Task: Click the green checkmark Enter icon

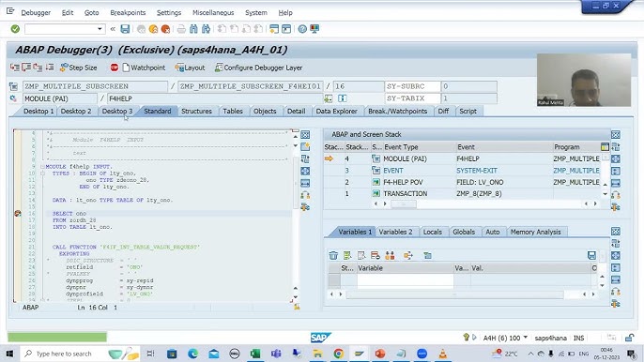Action: click(x=15, y=29)
